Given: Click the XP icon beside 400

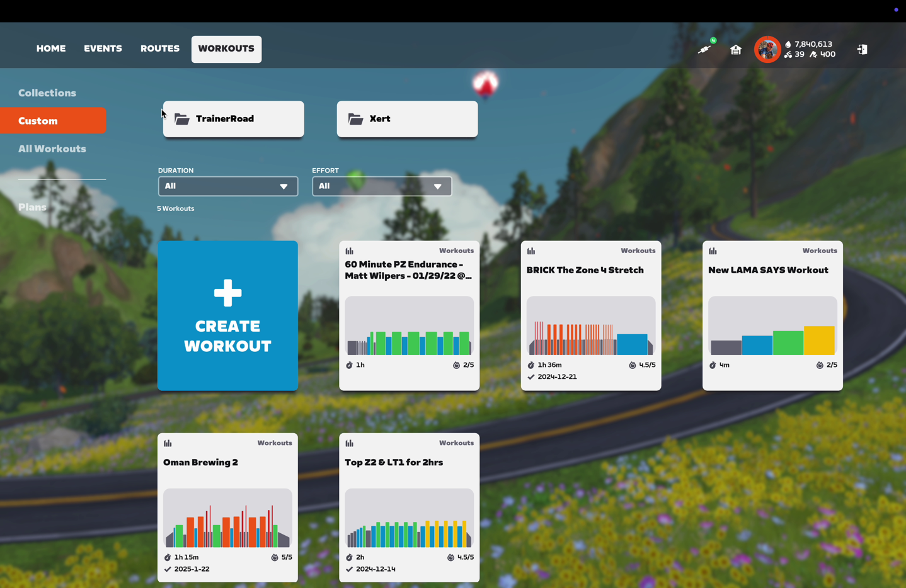Looking at the screenshot, I should 813,55.
